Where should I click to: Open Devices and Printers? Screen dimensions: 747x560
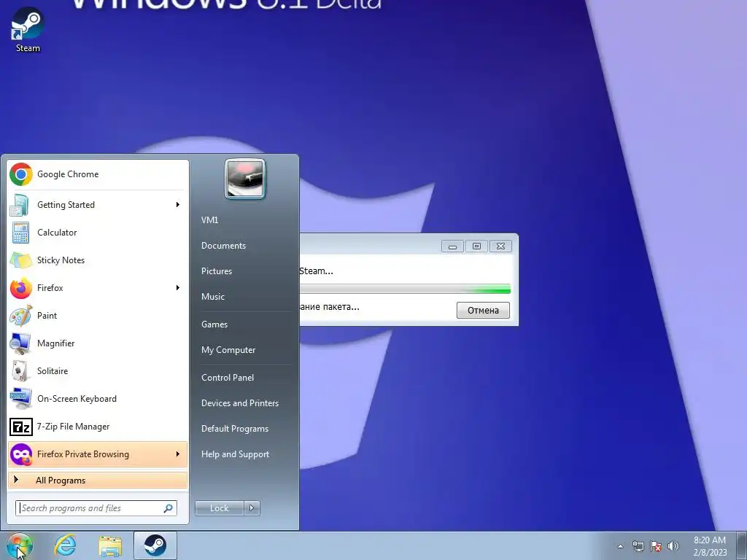point(240,403)
